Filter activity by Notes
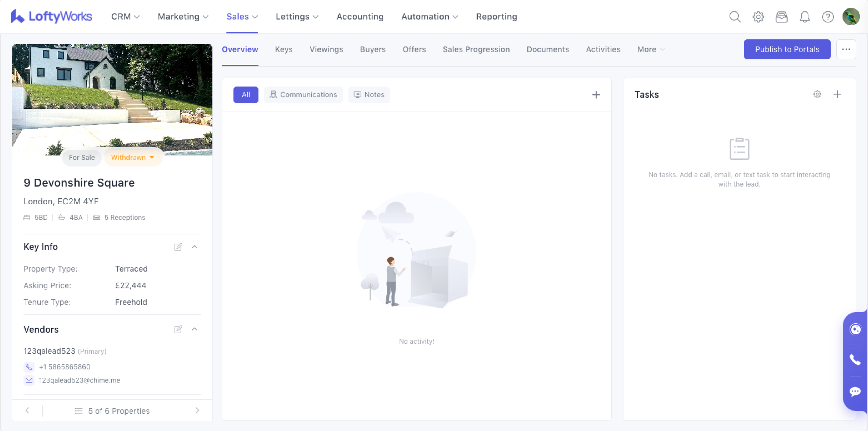The width and height of the screenshot is (868, 431). tap(369, 95)
